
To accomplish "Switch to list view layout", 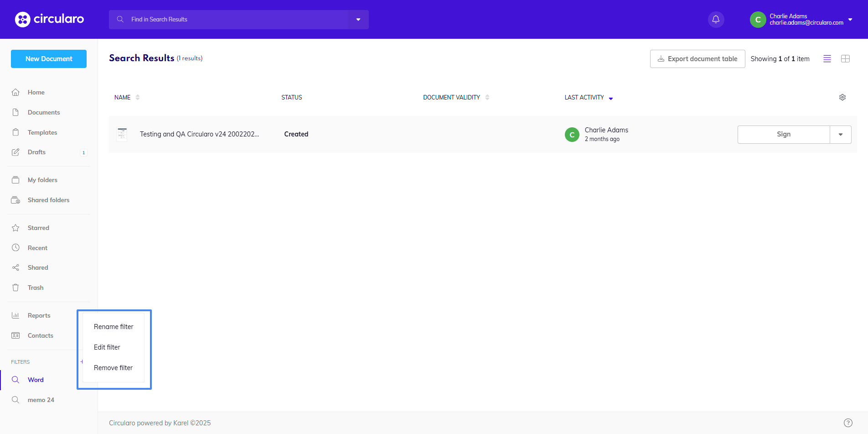I will [827, 59].
